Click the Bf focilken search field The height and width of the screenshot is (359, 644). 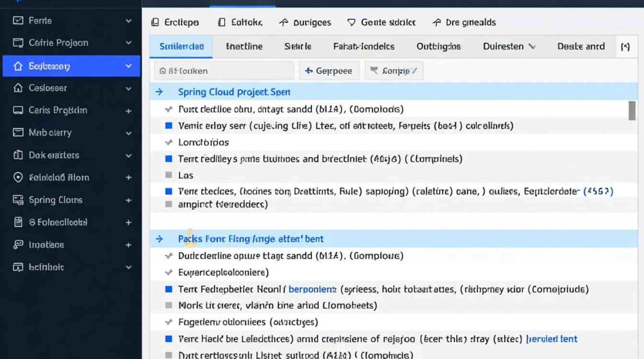pos(224,71)
